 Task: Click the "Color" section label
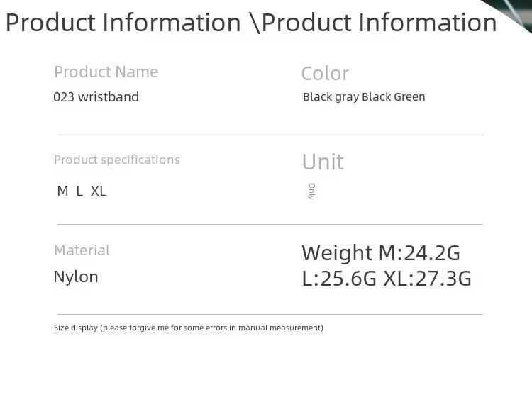click(x=324, y=74)
